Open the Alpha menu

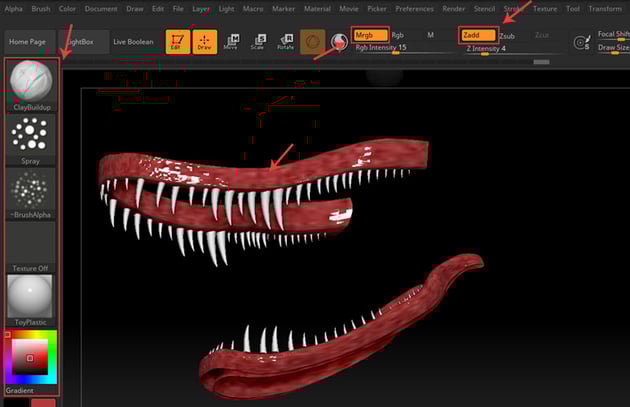[13, 8]
